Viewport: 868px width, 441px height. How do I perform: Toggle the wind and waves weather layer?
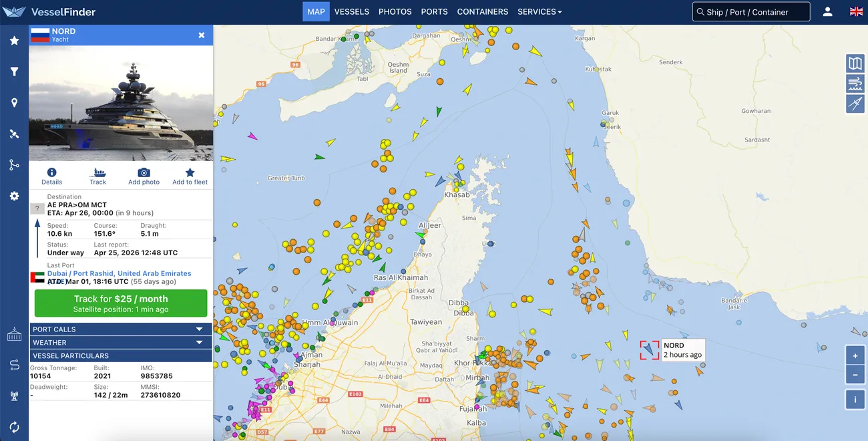point(855,84)
